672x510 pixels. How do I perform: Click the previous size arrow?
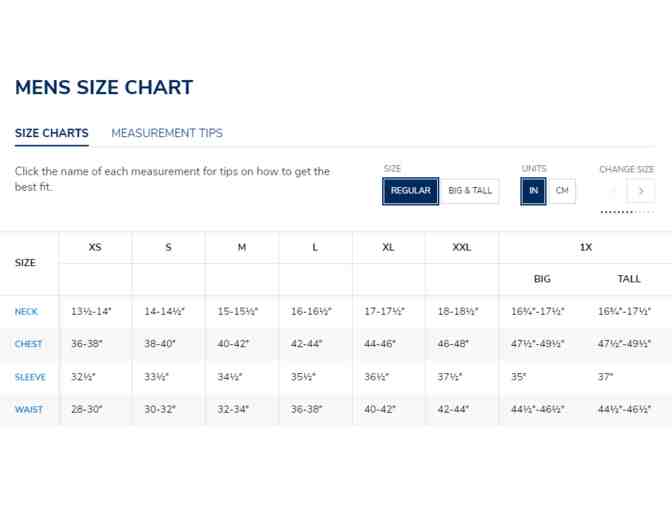click(613, 191)
